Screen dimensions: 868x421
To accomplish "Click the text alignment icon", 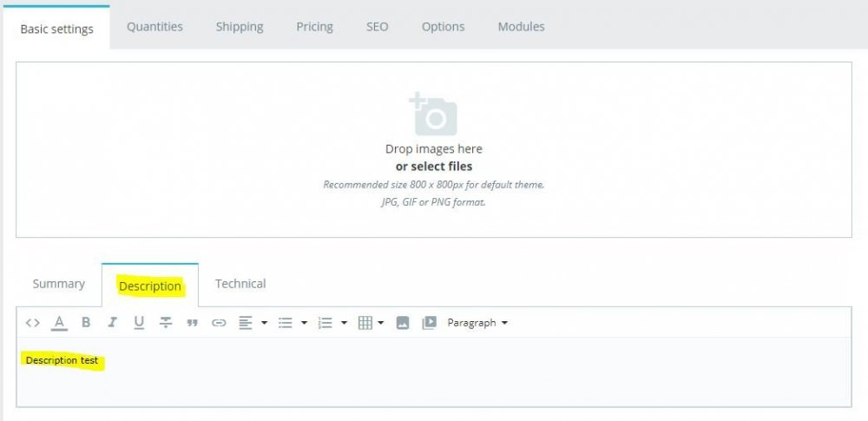I will 246,322.
